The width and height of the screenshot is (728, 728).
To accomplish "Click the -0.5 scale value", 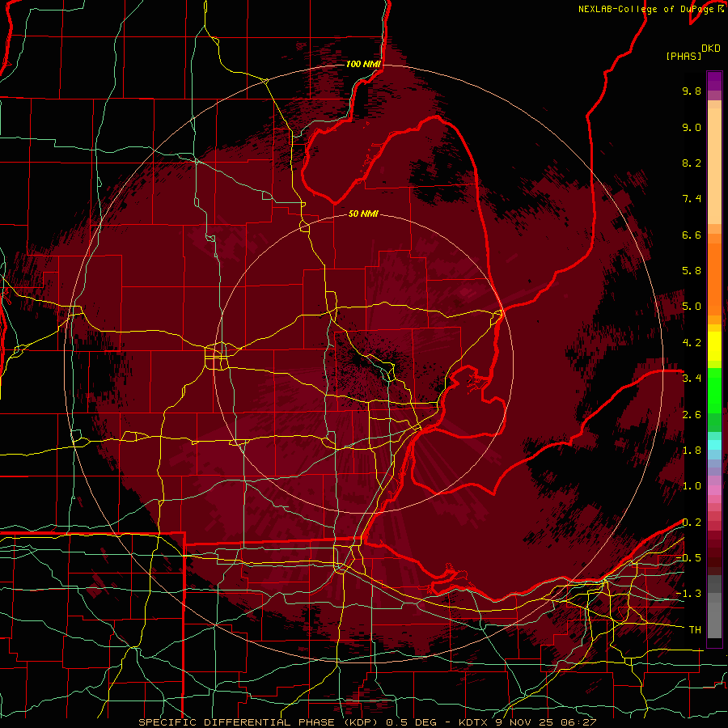I will [688, 558].
